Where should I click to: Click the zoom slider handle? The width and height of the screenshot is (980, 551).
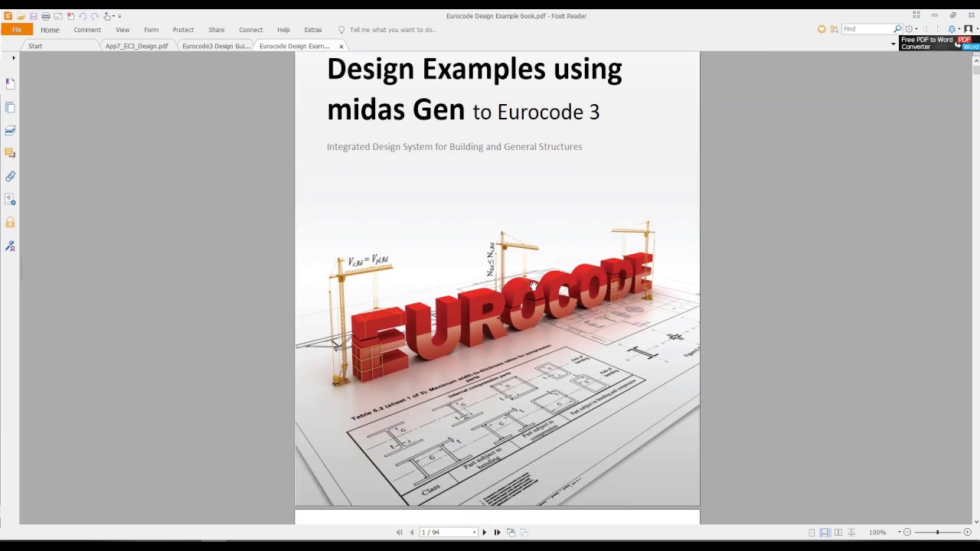pyautogui.click(x=937, y=532)
